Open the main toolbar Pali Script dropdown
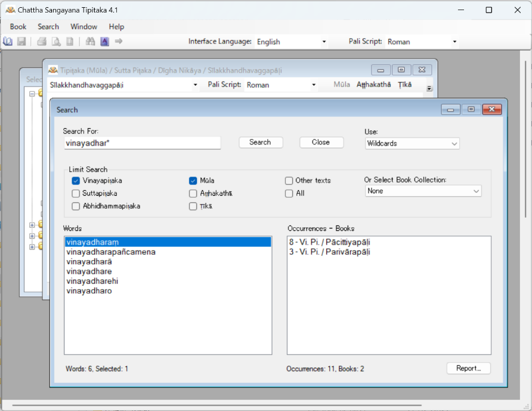The width and height of the screenshot is (532, 411). tap(454, 42)
